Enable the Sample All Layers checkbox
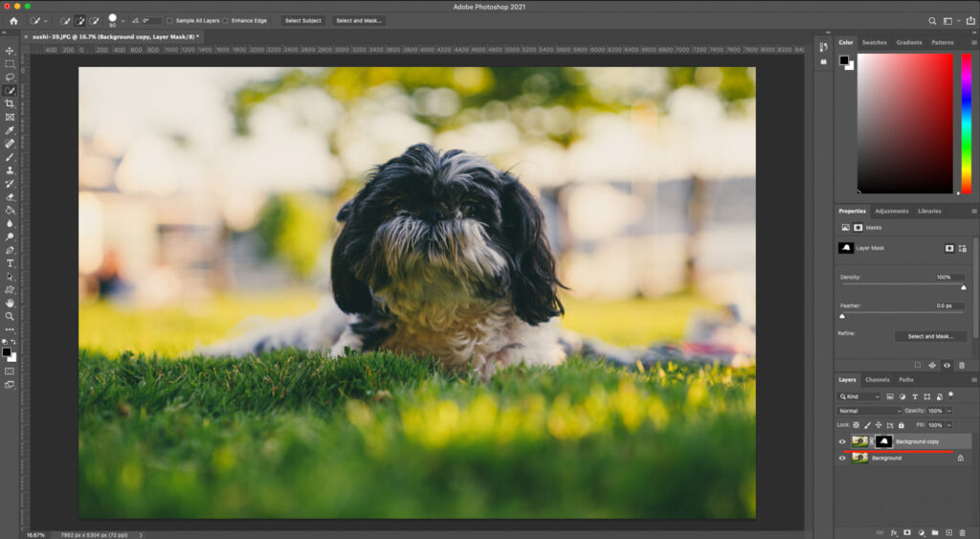 click(170, 21)
